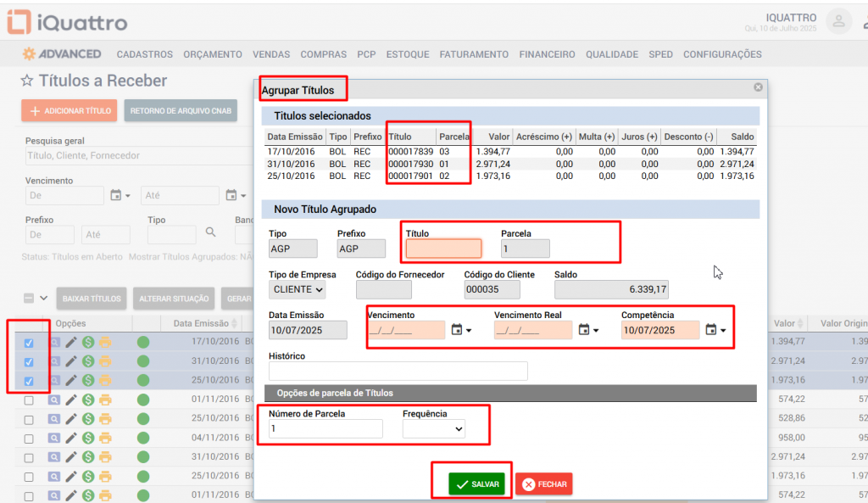868x503 pixels.
Task: Focus the Pesquisa geral search field
Action: point(138,156)
